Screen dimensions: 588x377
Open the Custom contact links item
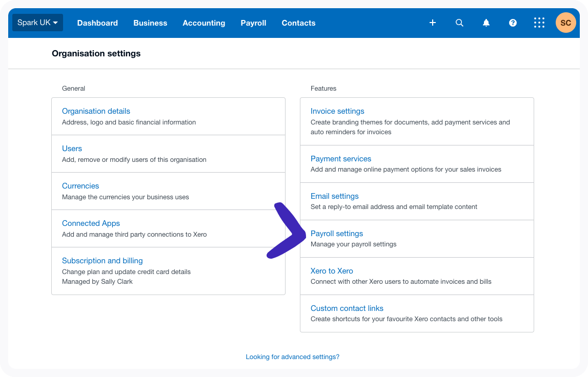[x=347, y=308]
